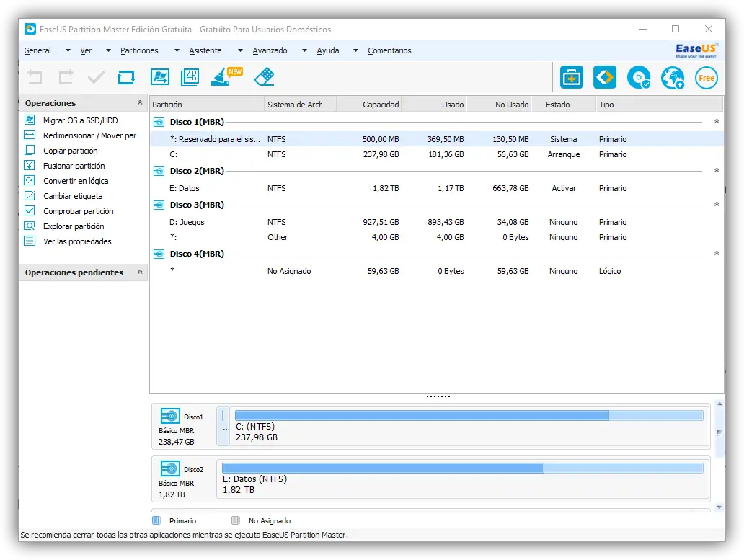Screen dimensions: 744x560
Task: Open the Avanzado menu
Action: 270,51
